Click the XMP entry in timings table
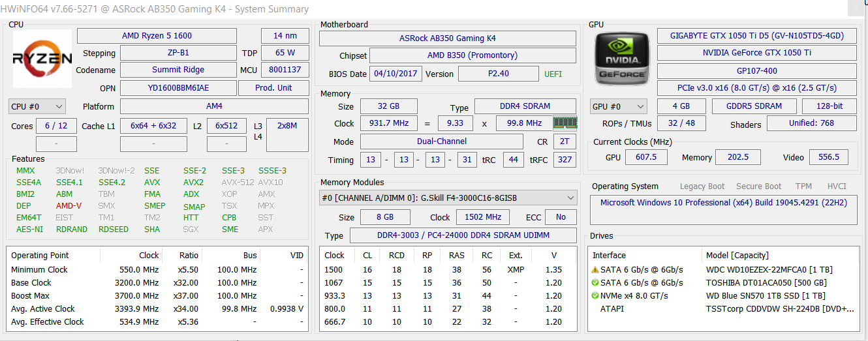Image resolution: width=868 pixels, height=341 pixels. [x=516, y=269]
